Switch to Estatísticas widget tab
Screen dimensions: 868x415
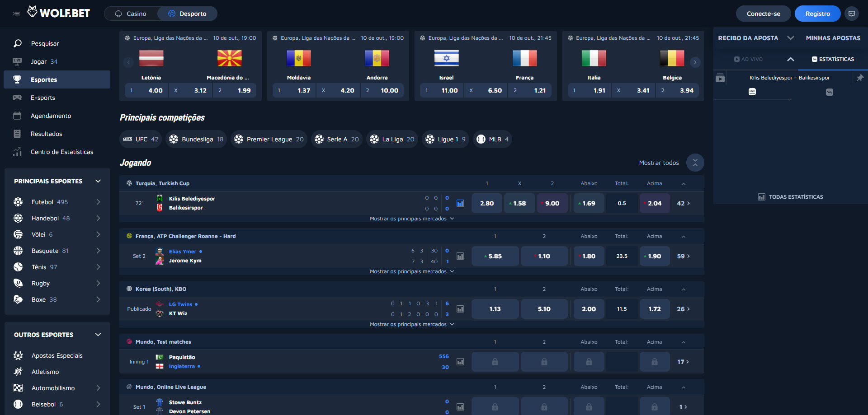833,59
